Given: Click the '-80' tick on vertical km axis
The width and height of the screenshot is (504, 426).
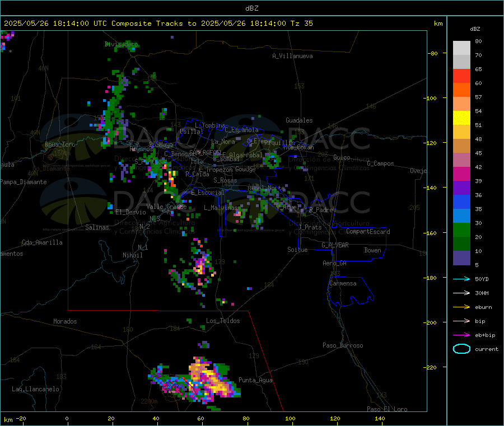Looking at the screenshot, I should click(x=432, y=53).
